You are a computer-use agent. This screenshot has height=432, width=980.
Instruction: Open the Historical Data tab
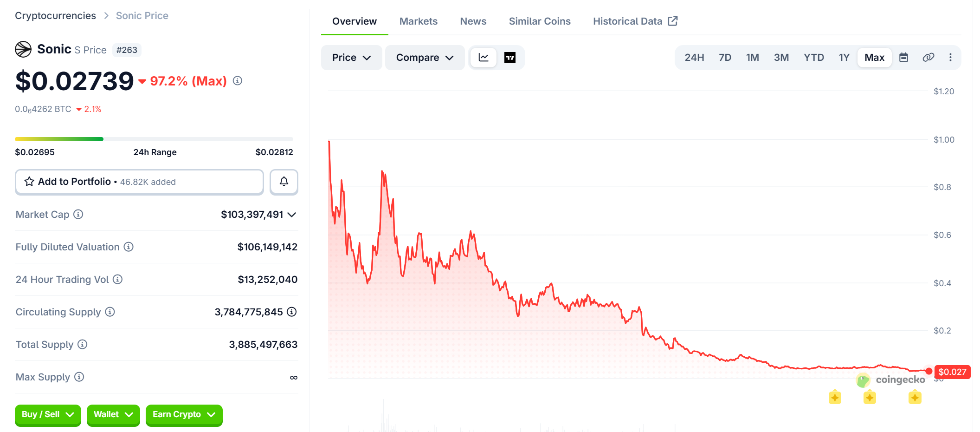635,21
